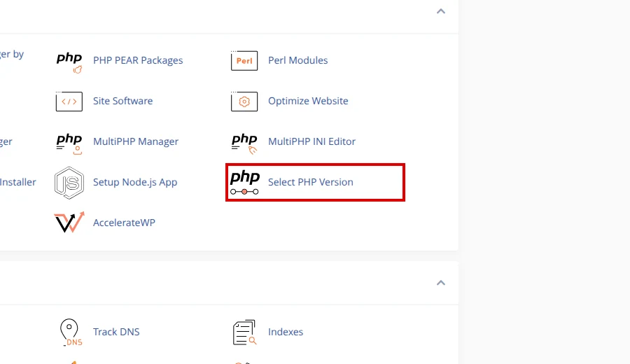Image resolution: width=630 pixels, height=364 pixels.
Task: Open the Indexes link
Action: pos(286,332)
